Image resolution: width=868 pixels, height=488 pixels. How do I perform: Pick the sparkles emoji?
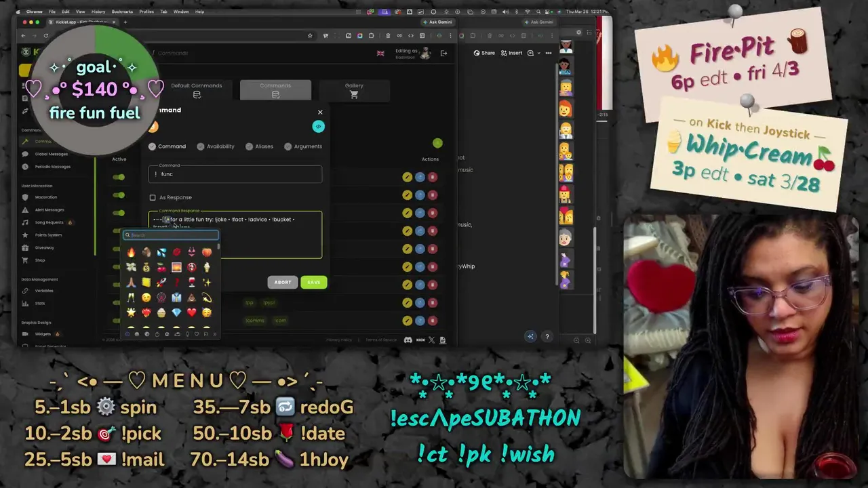pos(207,283)
